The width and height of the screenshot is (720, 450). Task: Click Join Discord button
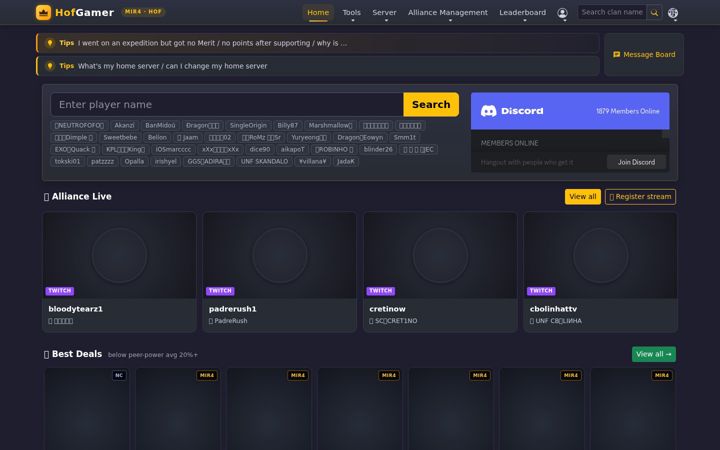[636, 162]
